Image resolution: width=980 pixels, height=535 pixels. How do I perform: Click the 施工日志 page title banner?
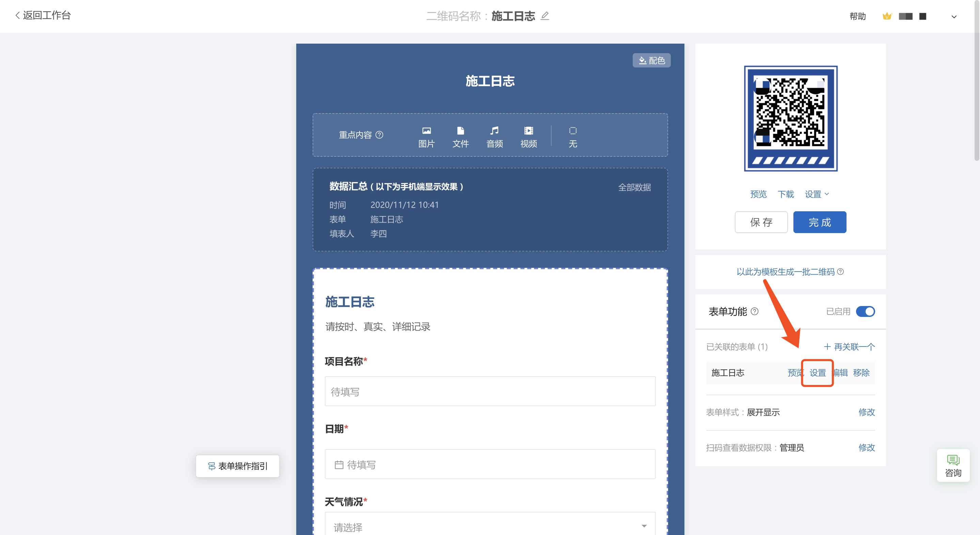[490, 81]
